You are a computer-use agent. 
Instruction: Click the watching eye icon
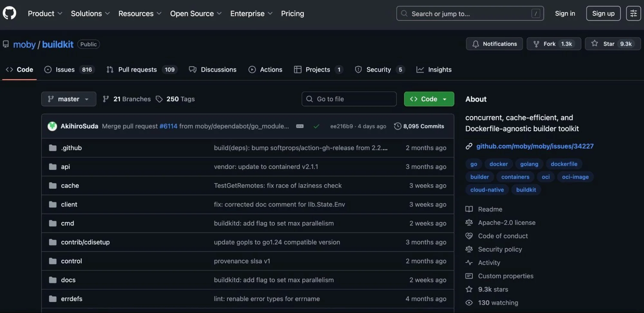coord(469,303)
